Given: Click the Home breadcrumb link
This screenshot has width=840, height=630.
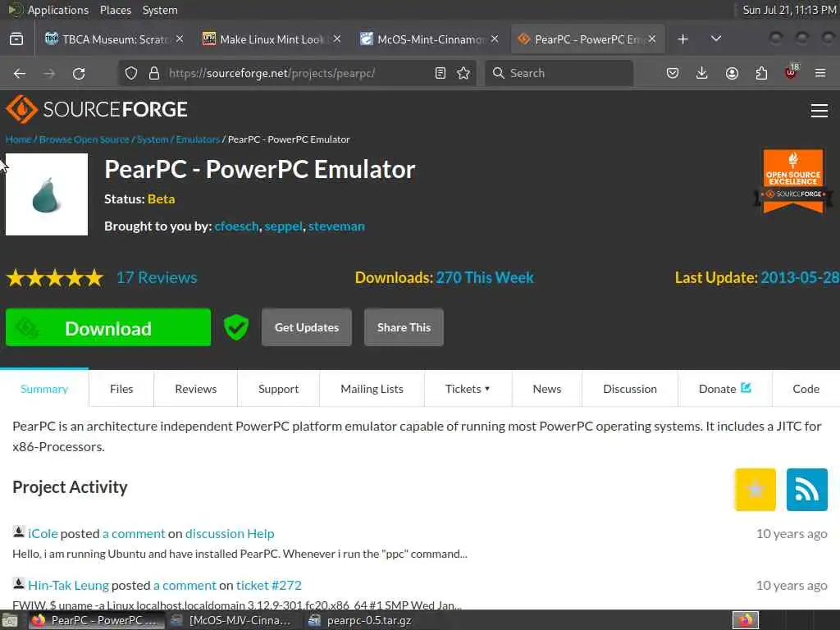Looking at the screenshot, I should [x=18, y=139].
